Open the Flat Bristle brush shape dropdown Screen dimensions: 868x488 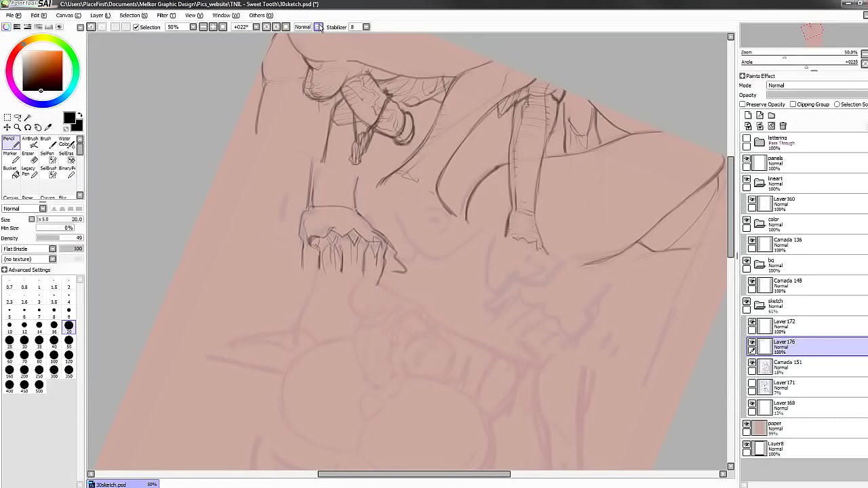pos(52,249)
